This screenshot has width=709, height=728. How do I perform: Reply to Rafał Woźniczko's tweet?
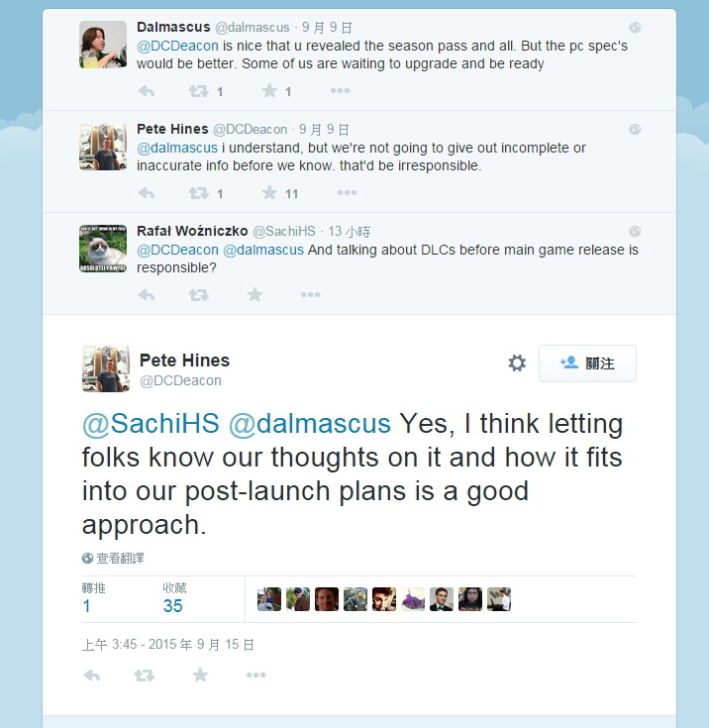(147, 295)
